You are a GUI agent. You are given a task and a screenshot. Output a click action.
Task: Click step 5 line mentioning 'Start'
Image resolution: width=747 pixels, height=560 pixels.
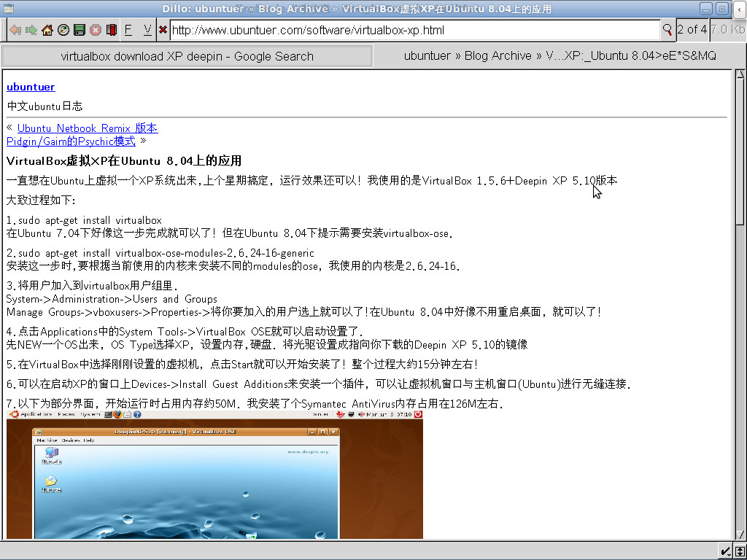coord(242,365)
